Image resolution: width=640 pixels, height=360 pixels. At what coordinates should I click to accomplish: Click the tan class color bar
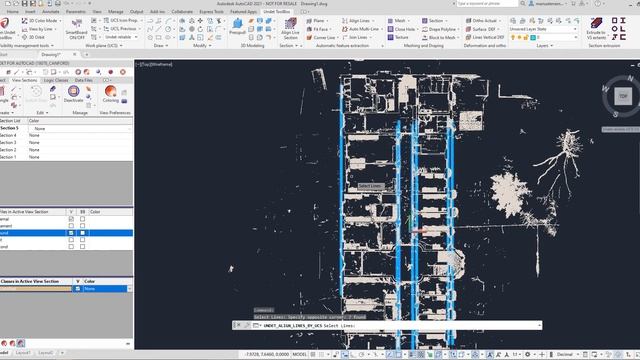(36, 289)
